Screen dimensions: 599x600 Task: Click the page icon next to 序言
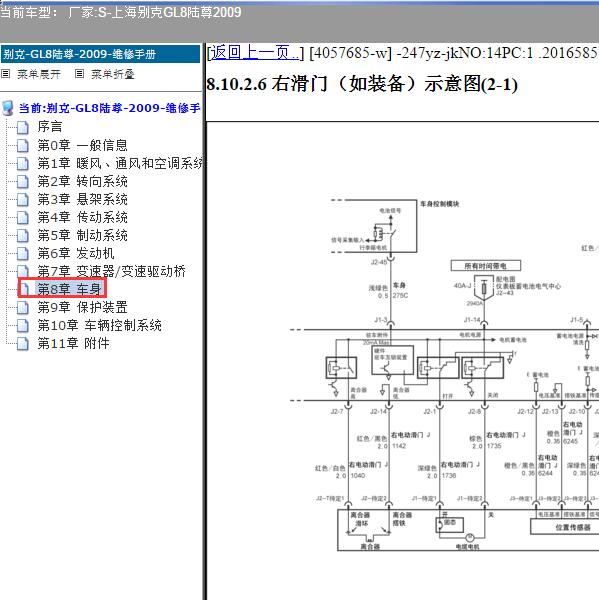(23, 127)
